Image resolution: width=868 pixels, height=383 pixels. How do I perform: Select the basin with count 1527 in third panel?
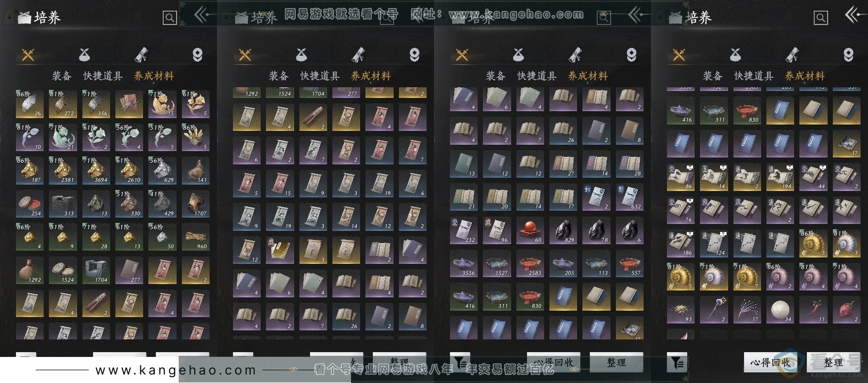496,263
